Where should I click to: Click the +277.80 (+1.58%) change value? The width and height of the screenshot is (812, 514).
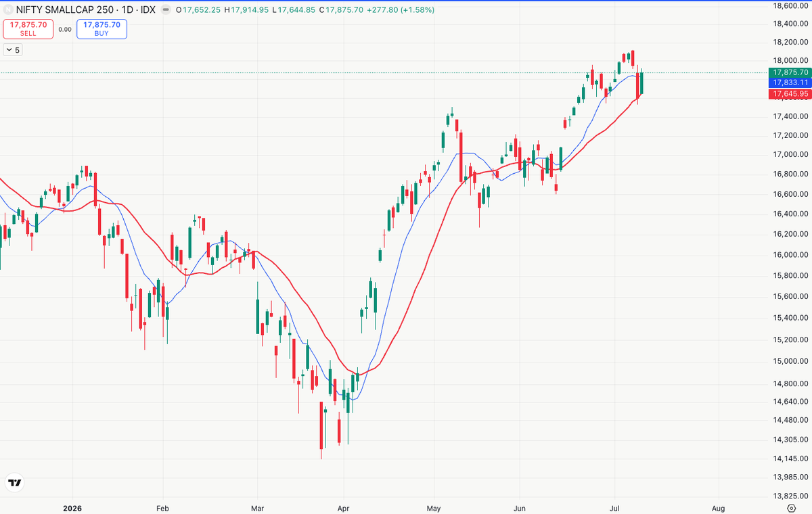pos(401,10)
